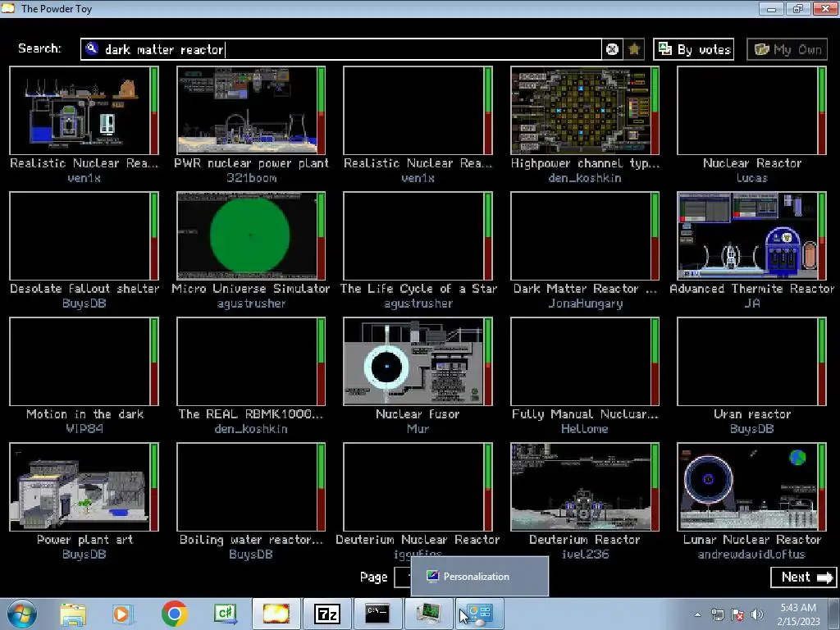The width and height of the screenshot is (840, 630).
Task: Open the 7-Zip taskbar button
Action: 327,614
